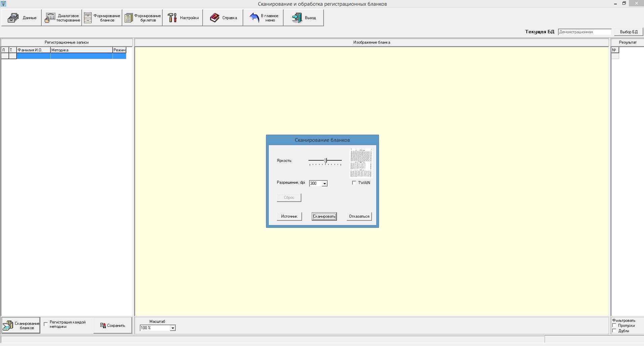Click the Фамилия И.О. column header
This screenshot has height=346, width=644.
[33, 50]
